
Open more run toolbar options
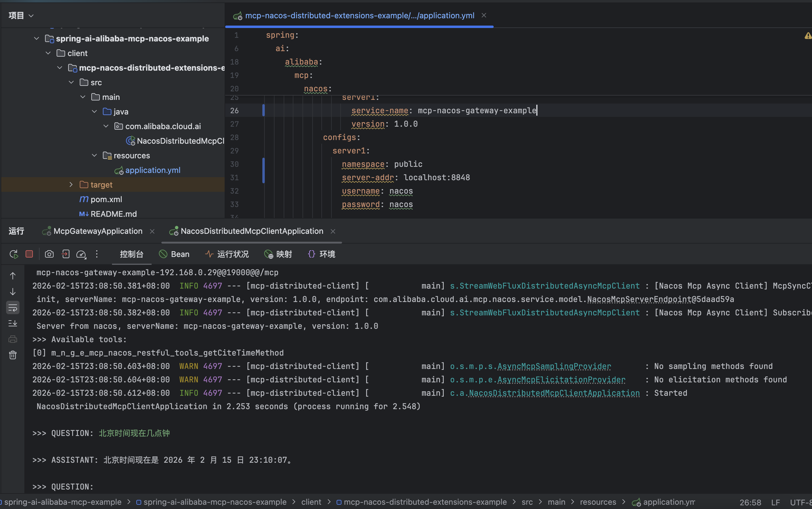pyautogui.click(x=97, y=254)
